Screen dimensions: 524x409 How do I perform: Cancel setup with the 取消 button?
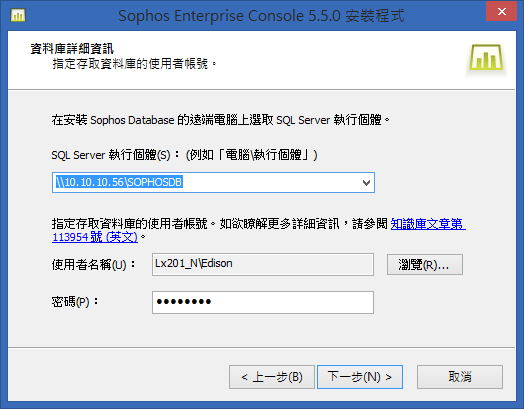point(460,377)
